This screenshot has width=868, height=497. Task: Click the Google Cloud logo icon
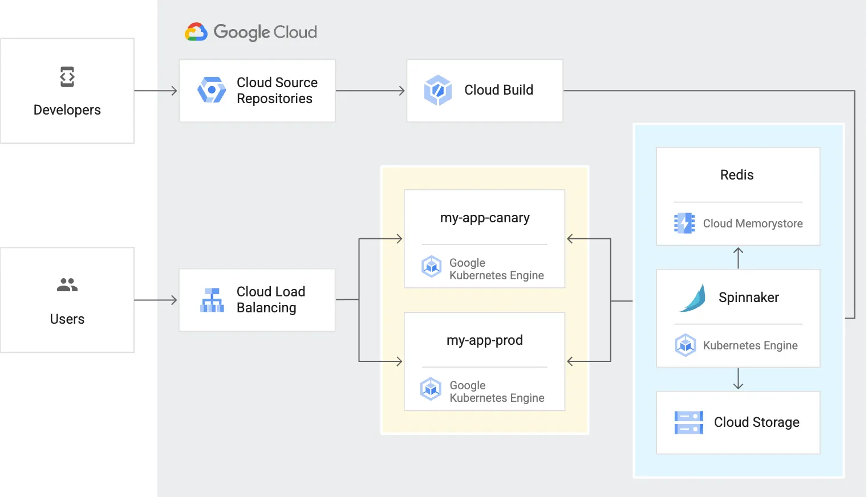196,32
